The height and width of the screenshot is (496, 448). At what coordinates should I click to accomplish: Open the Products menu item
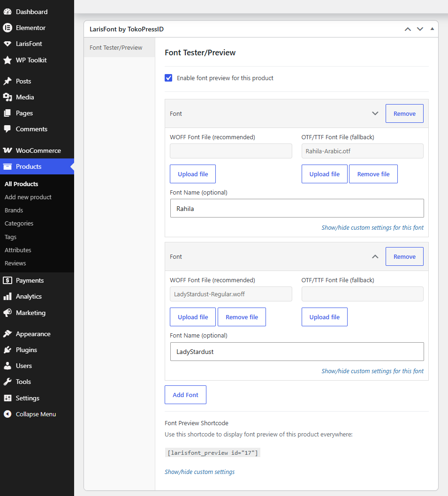coord(37,166)
